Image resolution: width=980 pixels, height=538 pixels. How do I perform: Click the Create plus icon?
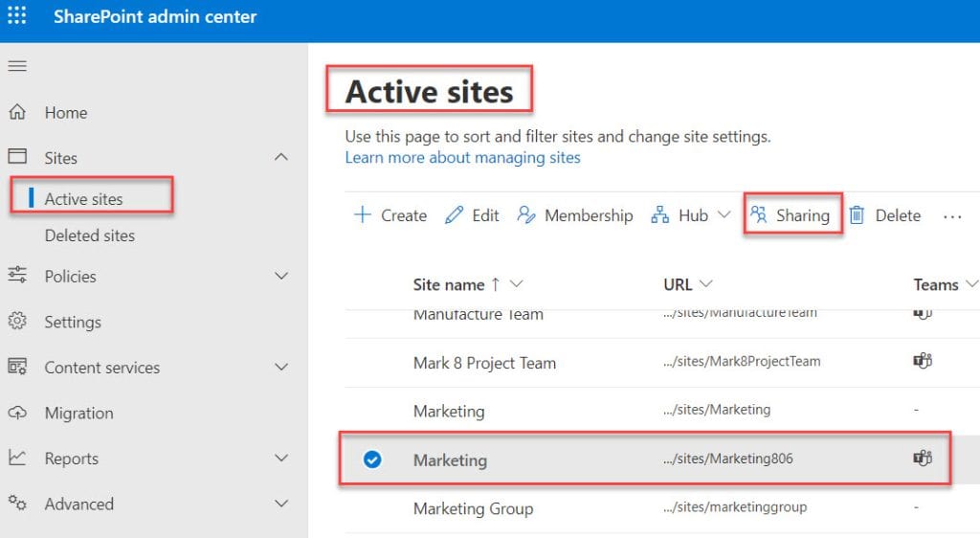(362, 215)
